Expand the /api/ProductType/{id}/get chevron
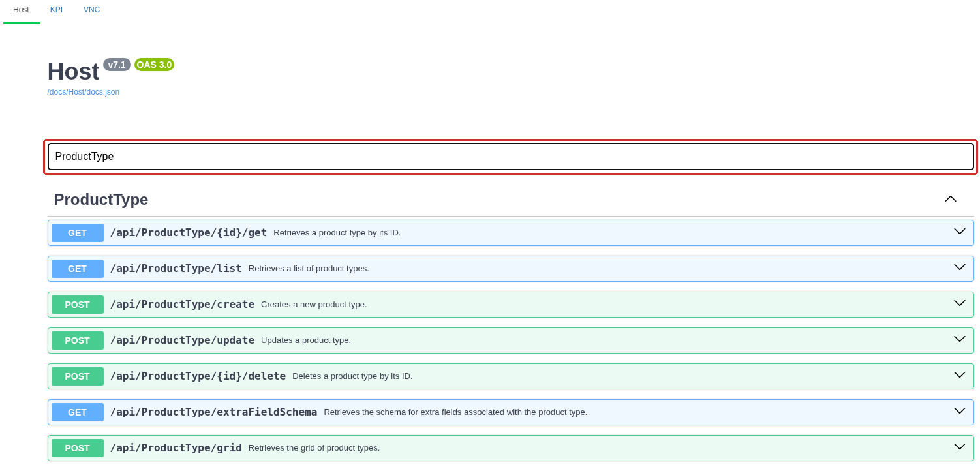Screen dimensions: 980x469 pyautogui.click(x=960, y=232)
